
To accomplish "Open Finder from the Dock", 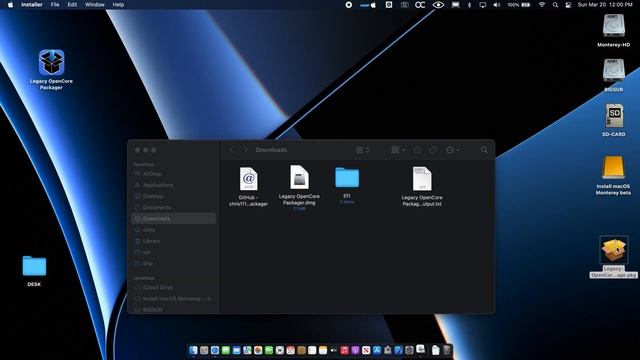I will coord(193,350).
